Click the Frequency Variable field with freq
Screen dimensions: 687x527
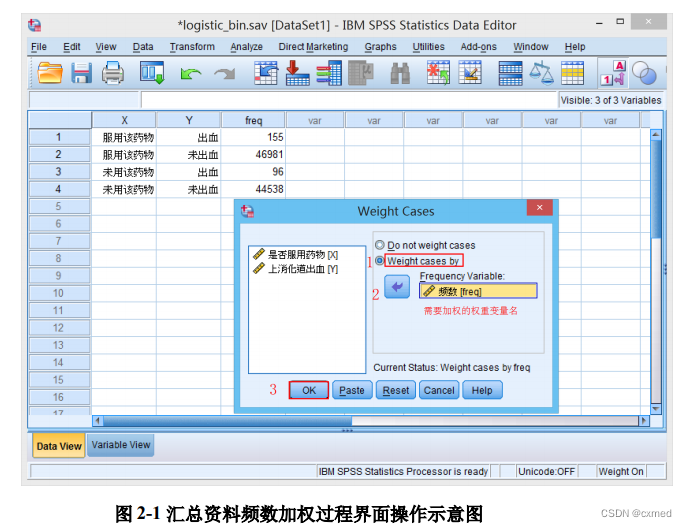click(x=478, y=291)
